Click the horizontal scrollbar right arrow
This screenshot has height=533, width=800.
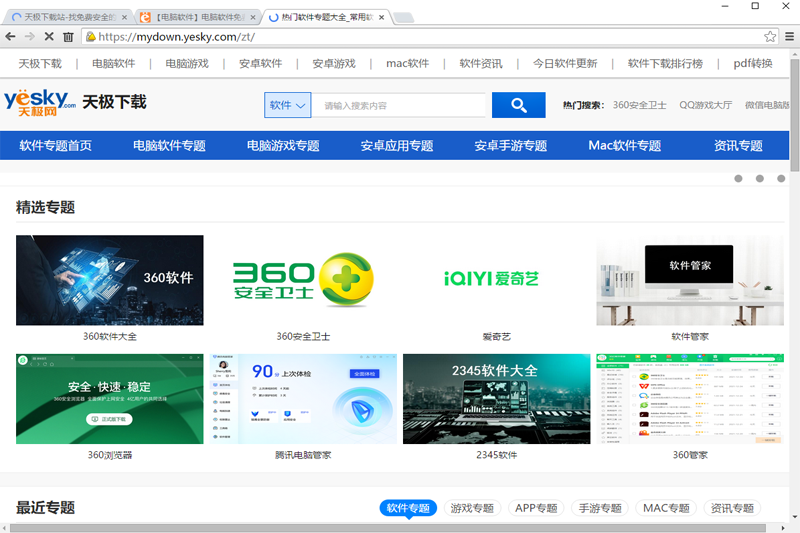tap(783, 528)
